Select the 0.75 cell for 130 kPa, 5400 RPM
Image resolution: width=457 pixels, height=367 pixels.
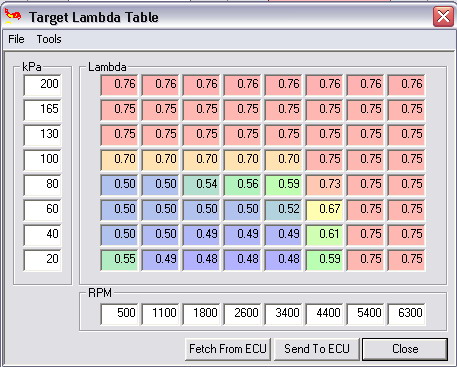[365, 135]
